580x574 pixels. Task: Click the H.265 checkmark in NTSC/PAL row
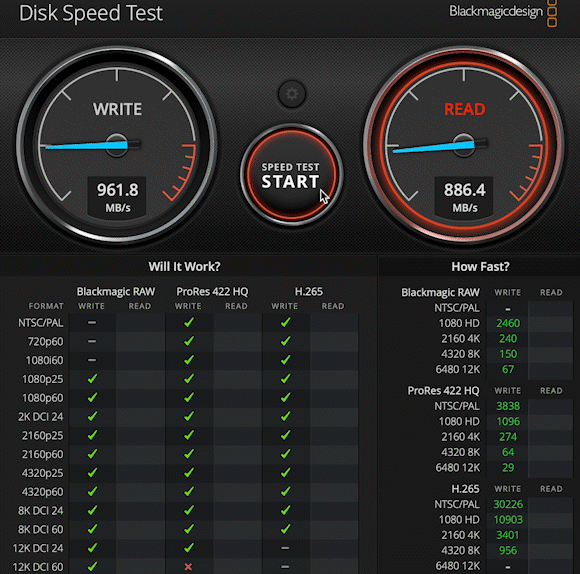coord(285,322)
